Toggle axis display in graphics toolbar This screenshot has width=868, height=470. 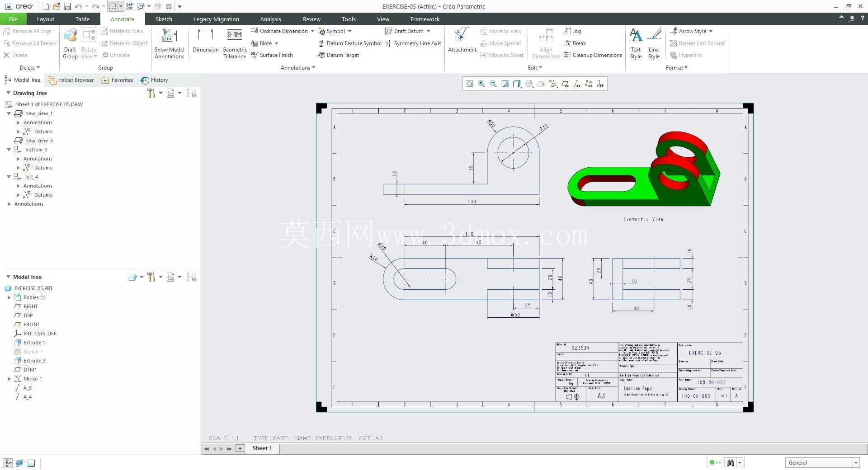[x=576, y=84]
